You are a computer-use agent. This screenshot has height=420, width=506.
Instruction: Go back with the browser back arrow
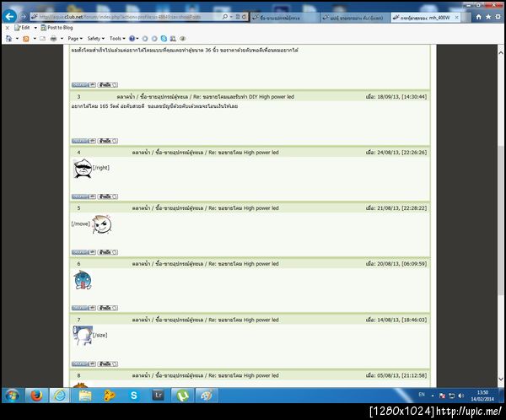pos(10,17)
